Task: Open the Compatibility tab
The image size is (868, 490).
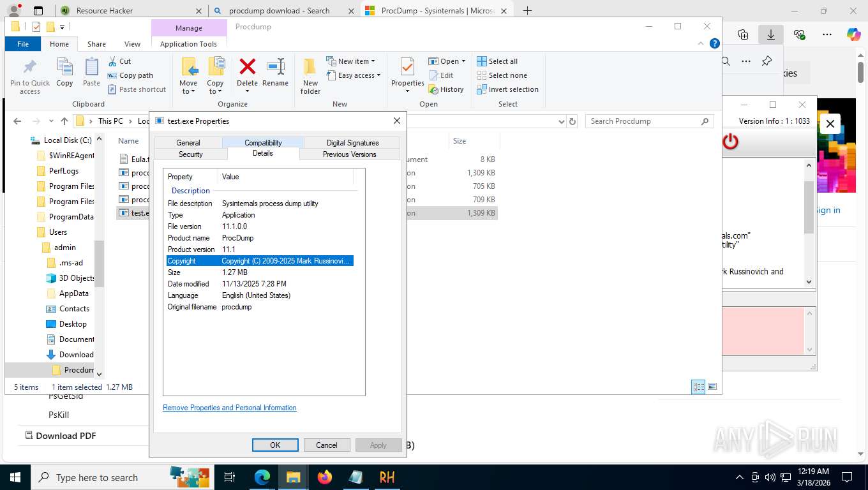Action: [x=263, y=143]
